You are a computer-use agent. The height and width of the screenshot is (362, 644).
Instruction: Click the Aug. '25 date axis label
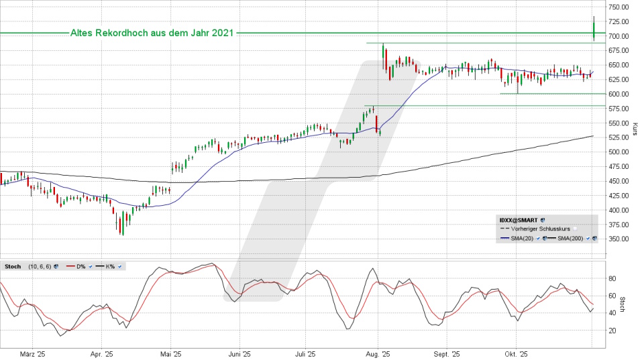(x=377, y=354)
